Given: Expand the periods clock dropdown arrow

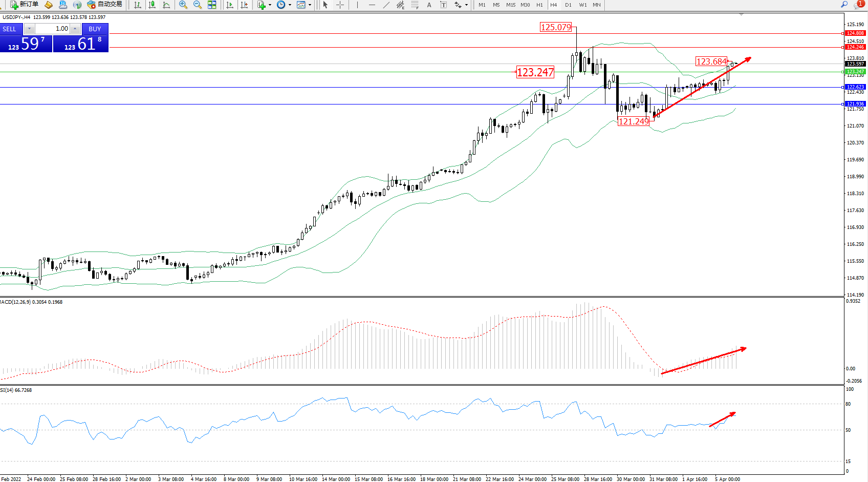Looking at the screenshot, I should point(290,5).
